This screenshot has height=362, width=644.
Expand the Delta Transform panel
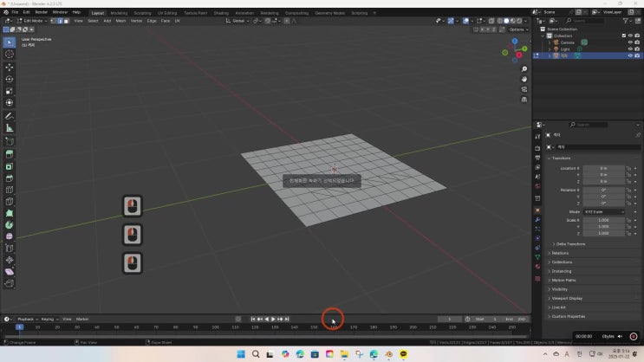coord(574,244)
